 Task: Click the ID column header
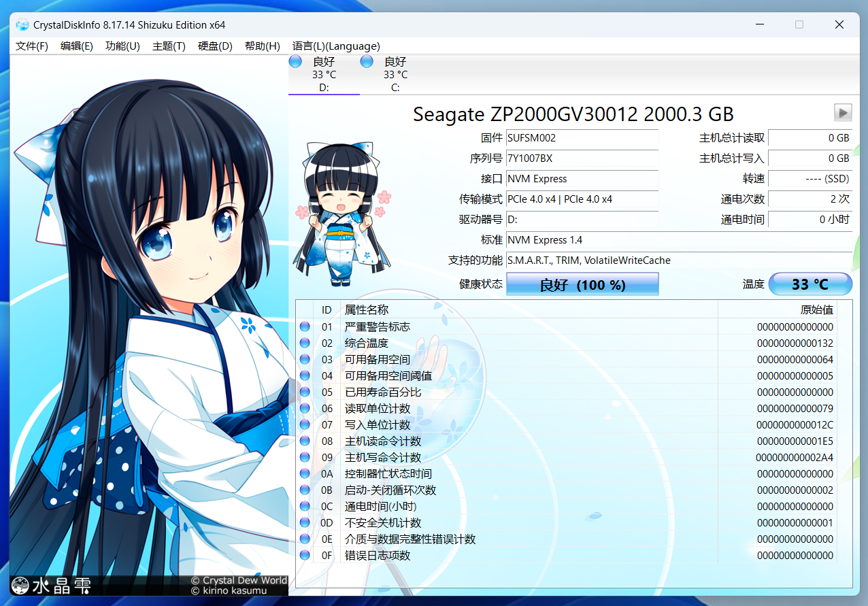point(327,309)
